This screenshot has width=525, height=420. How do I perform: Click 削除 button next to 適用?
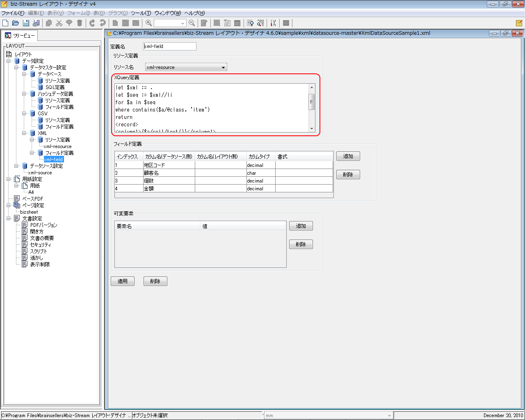point(155,281)
